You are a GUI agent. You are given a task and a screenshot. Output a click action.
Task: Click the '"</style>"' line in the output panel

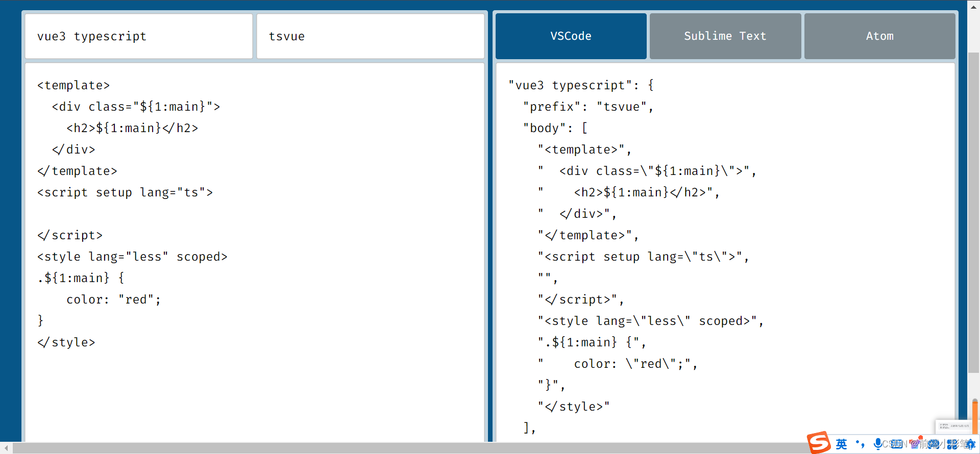tap(574, 407)
